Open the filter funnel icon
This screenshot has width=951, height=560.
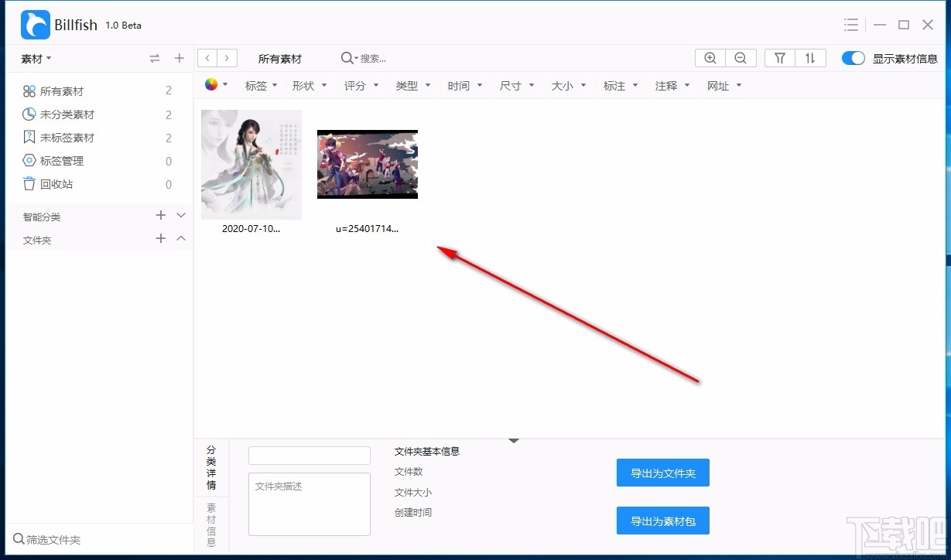(x=779, y=57)
